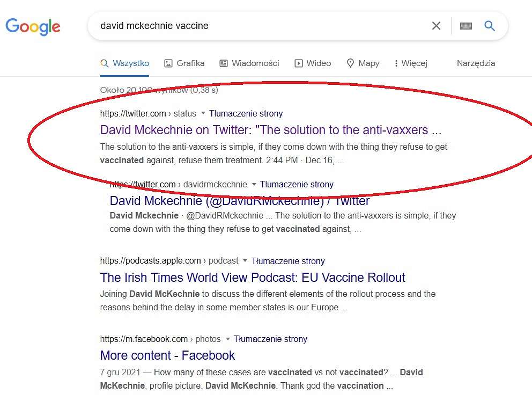
Task: Focus the search box with query text
Action: tap(258, 26)
